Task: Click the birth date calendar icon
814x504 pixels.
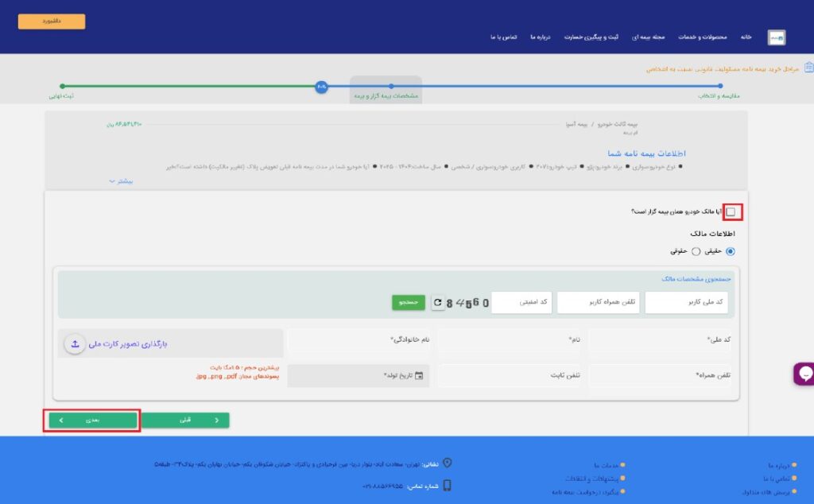Action: click(420, 376)
